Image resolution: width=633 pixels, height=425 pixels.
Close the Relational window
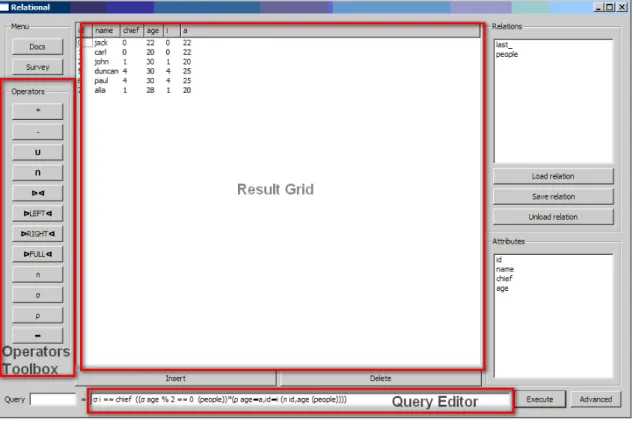[x=622, y=7]
